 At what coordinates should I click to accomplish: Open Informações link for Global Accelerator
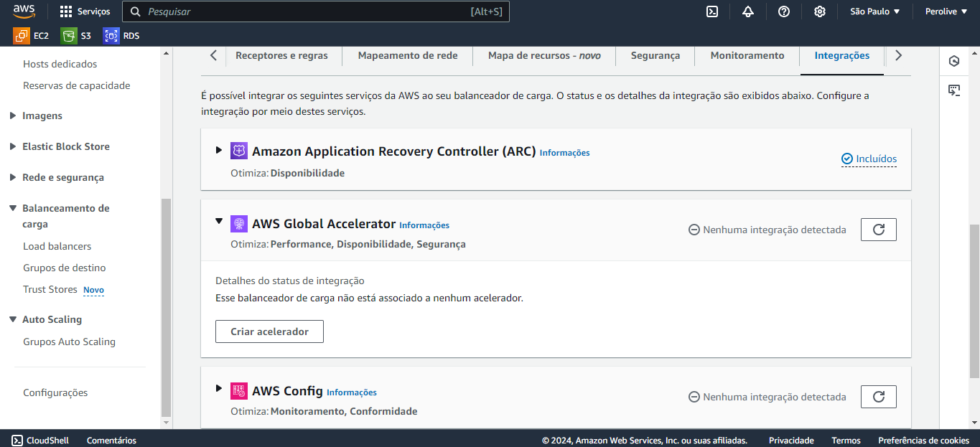click(424, 225)
